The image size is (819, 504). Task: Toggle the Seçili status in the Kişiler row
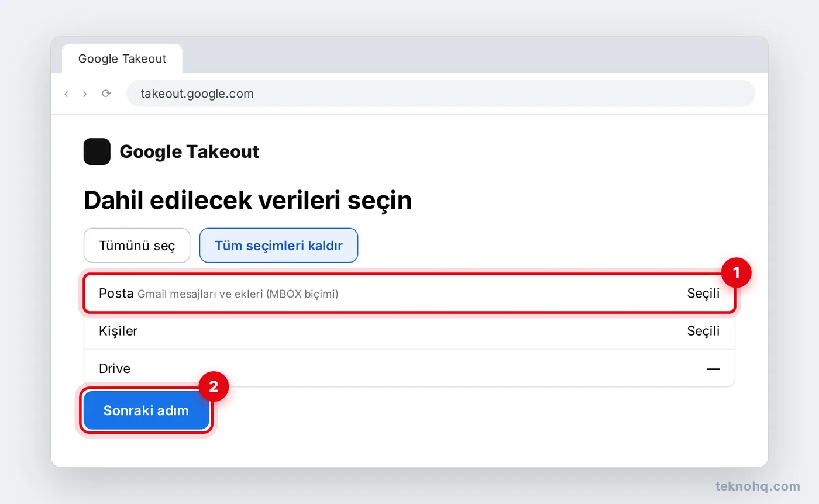pyautogui.click(x=703, y=331)
